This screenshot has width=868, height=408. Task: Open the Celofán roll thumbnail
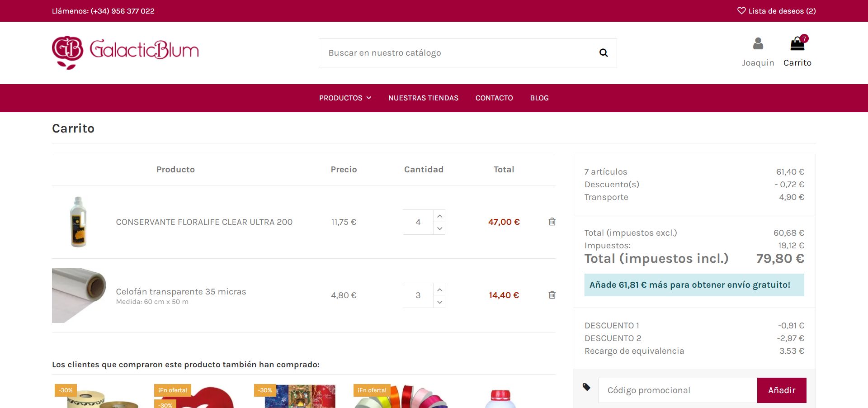coord(79,295)
